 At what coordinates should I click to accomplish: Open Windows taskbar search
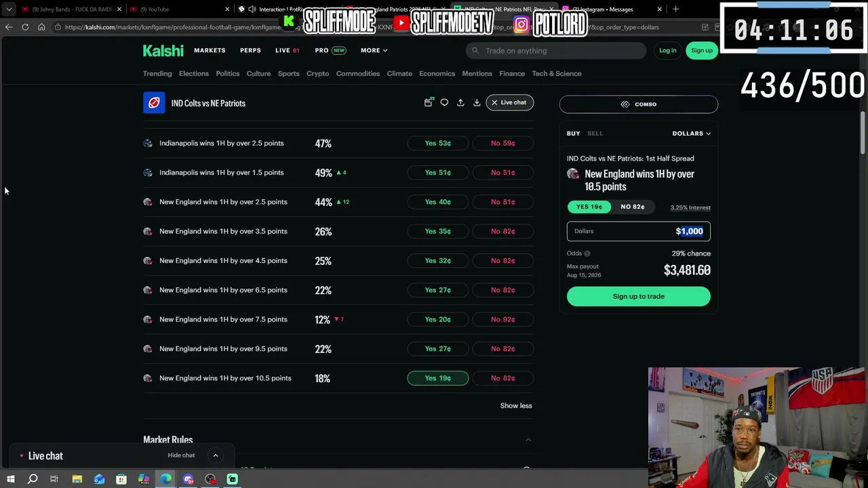pyautogui.click(x=32, y=479)
